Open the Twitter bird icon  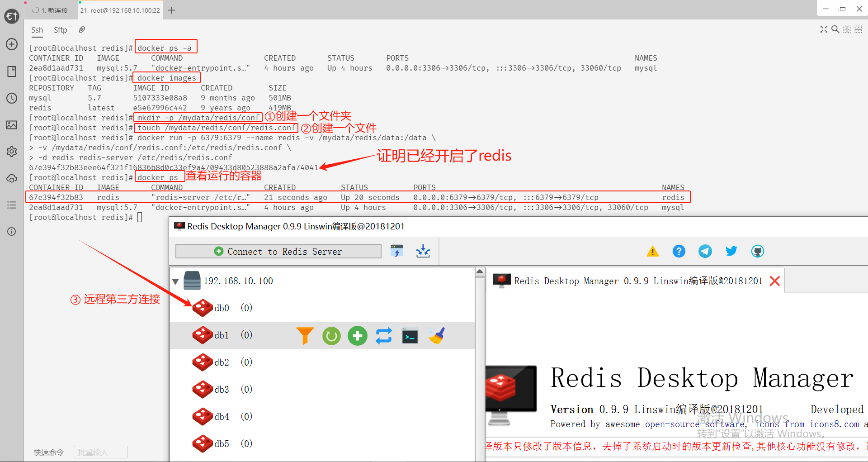[731, 251]
